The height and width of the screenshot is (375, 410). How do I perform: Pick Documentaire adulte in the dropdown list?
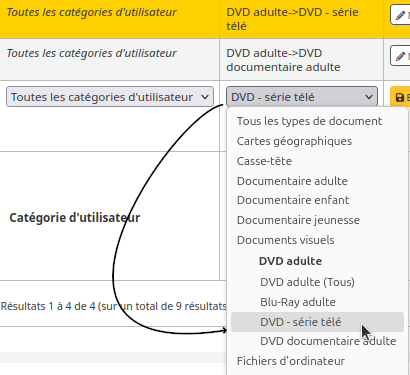[292, 181]
